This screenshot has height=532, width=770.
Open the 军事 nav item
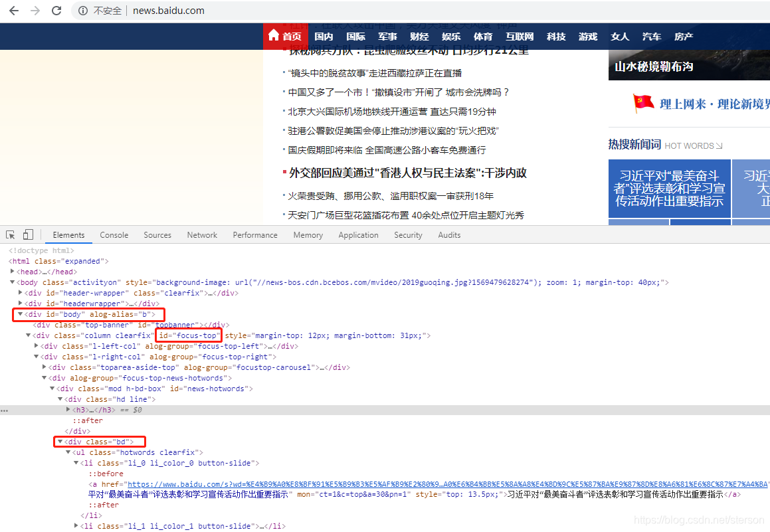click(x=387, y=37)
